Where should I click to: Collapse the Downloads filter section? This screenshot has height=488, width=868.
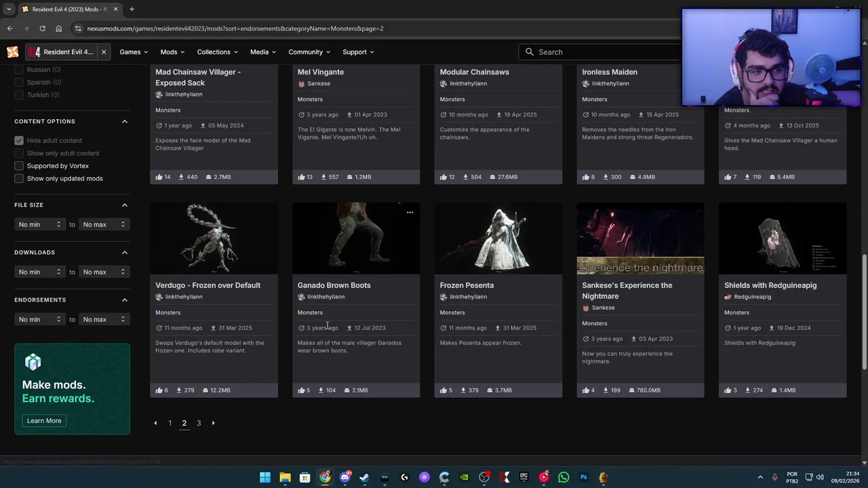pyautogui.click(x=124, y=252)
